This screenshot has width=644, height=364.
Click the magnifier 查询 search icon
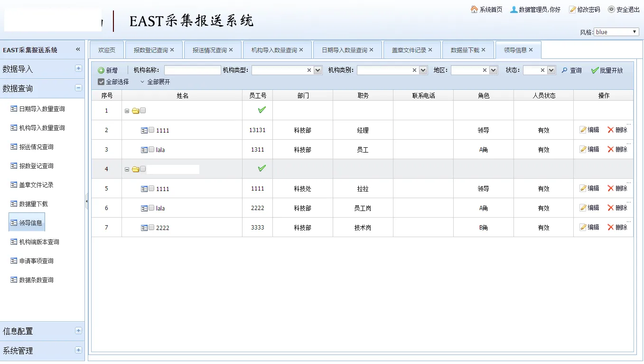pyautogui.click(x=565, y=70)
